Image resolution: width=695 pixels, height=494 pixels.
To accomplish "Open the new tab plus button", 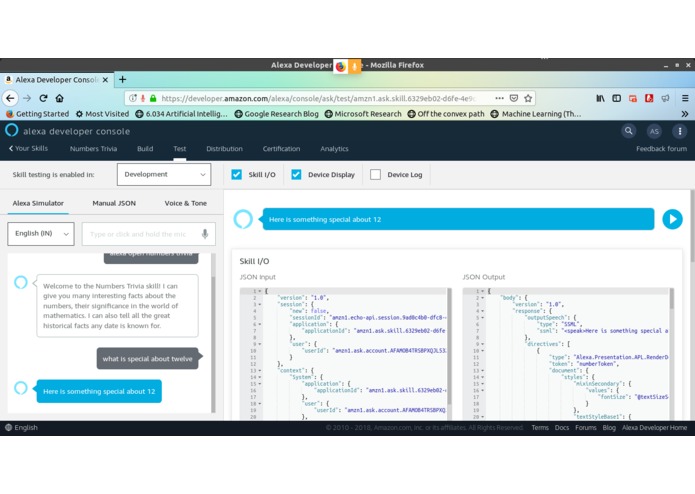I will pos(123,80).
